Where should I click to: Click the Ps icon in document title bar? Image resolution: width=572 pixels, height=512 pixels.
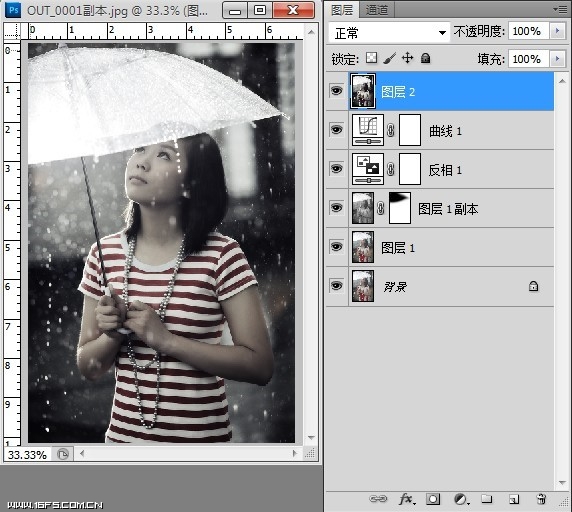pos(13,10)
